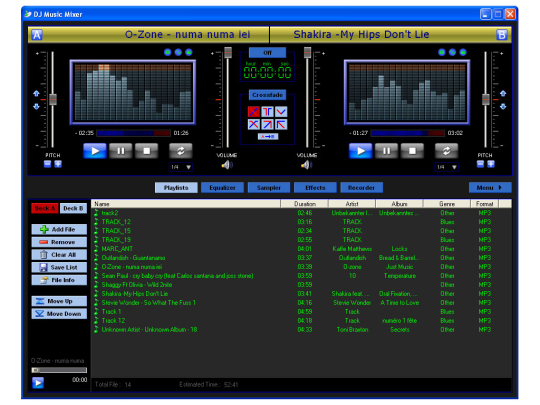Click Deck B pitch down arrow
Viewport: 540px width, 405px height.
pos(503,106)
